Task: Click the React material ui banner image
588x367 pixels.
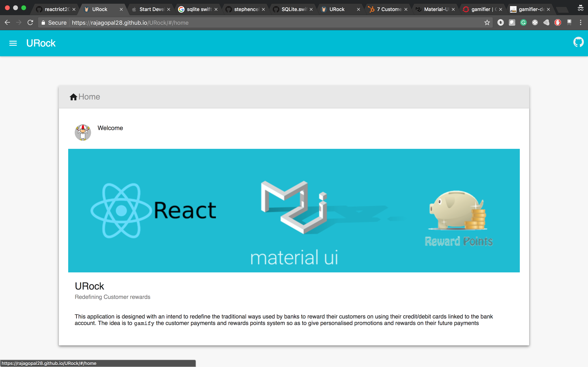Action: click(x=294, y=210)
